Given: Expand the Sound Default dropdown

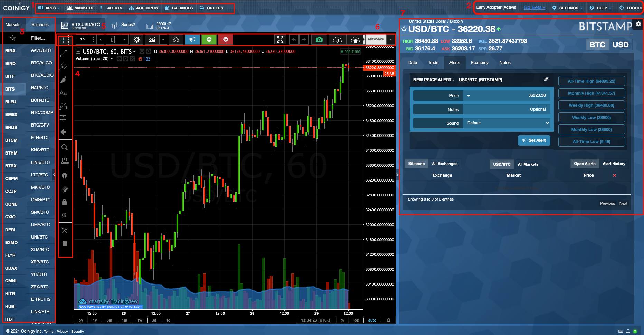Looking at the screenshot, I should [x=506, y=123].
